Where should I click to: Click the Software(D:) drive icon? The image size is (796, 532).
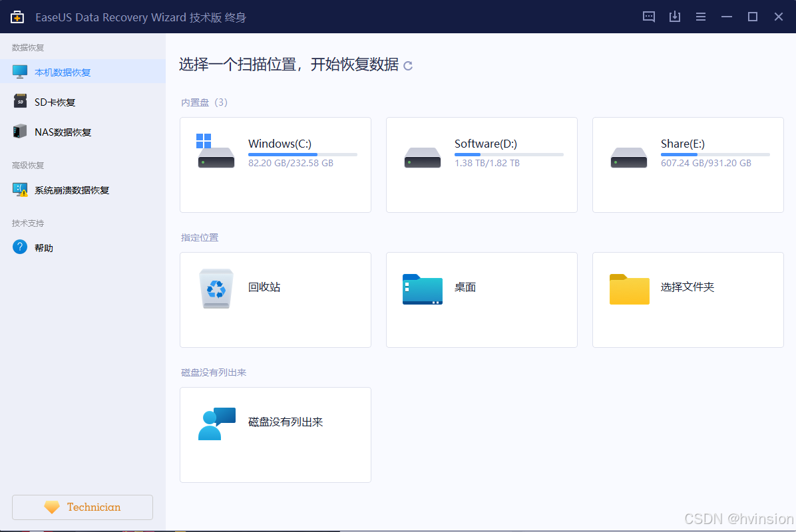pos(423,157)
